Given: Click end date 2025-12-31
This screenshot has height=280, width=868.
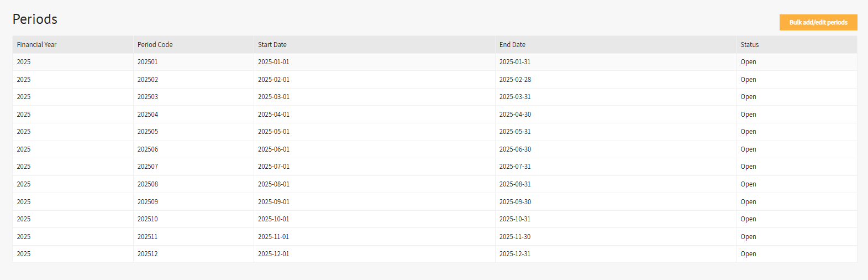Looking at the screenshot, I should click(x=515, y=254).
